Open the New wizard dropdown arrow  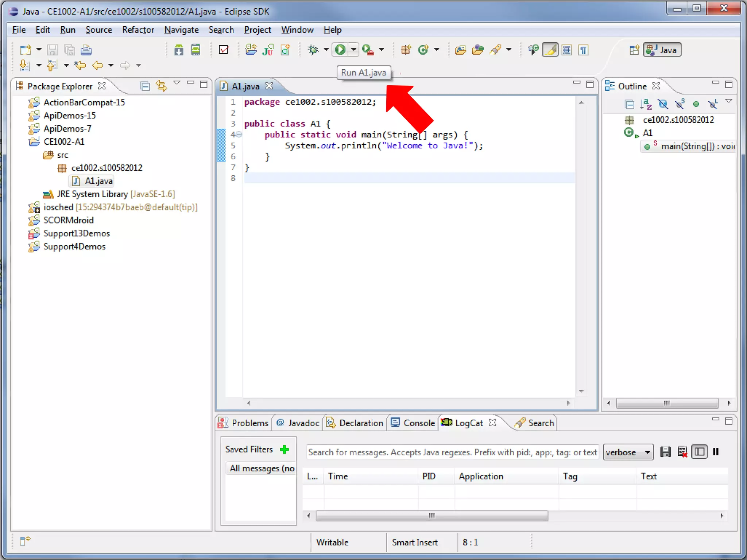pyautogui.click(x=39, y=50)
